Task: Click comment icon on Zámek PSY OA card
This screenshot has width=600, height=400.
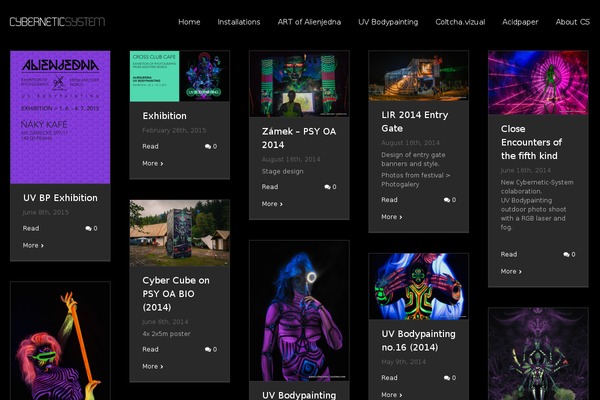Action: (330, 187)
